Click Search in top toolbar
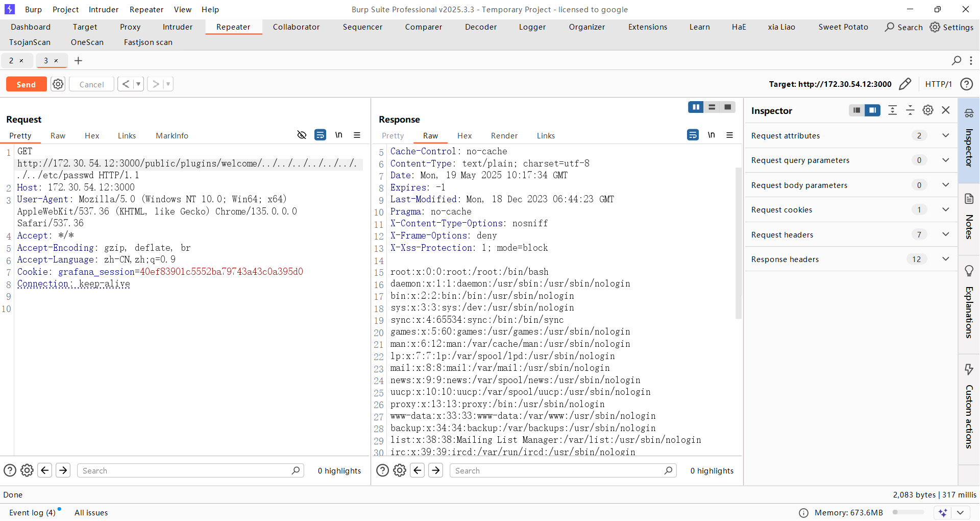This screenshot has height=521, width=980. click(x=904, y=27)
